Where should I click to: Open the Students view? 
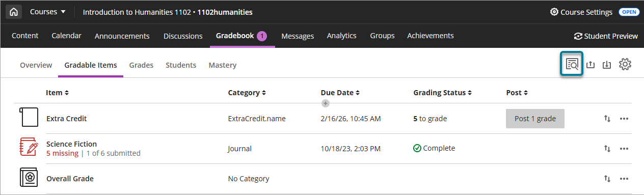tap(181, 65)
